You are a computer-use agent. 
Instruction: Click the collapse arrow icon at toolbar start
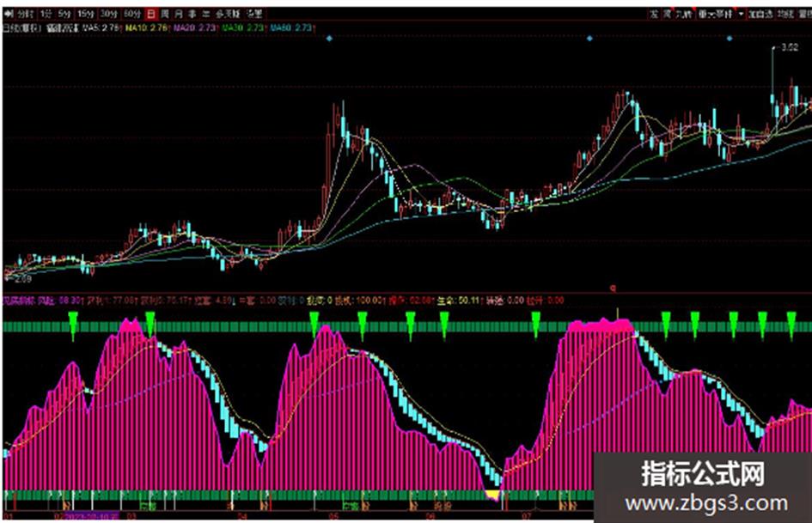[x=9, y=14]
